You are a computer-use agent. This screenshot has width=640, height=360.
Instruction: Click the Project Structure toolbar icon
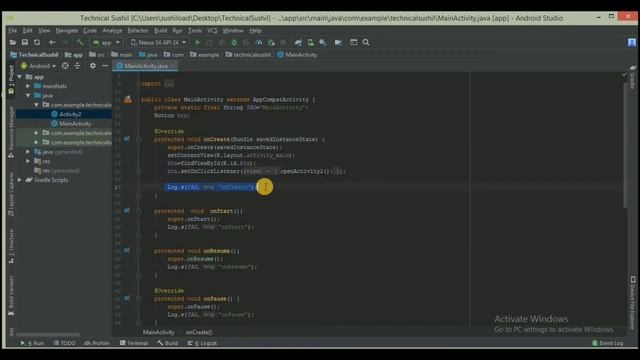click(338, 42)
